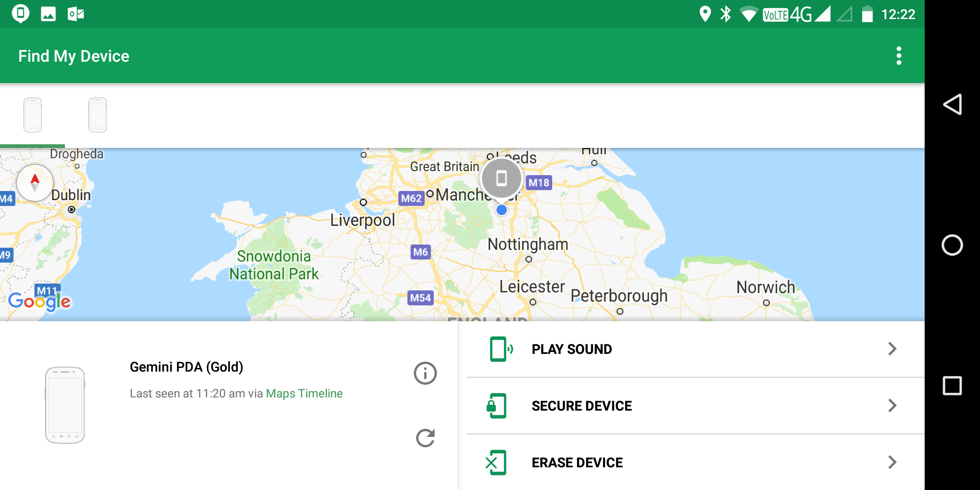This screenshot has width=980, height=490.
Task: Tap the Outlook notification icon
Action: (76, 14)
